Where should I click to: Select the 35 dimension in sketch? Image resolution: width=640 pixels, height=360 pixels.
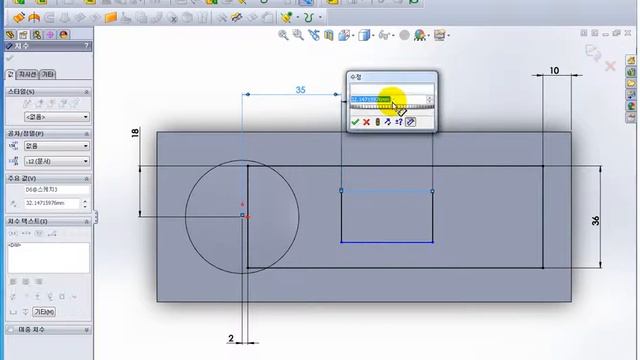(300, 90)
